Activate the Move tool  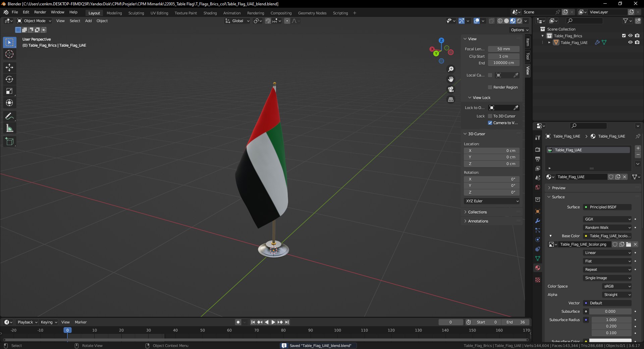coord(9,67)
